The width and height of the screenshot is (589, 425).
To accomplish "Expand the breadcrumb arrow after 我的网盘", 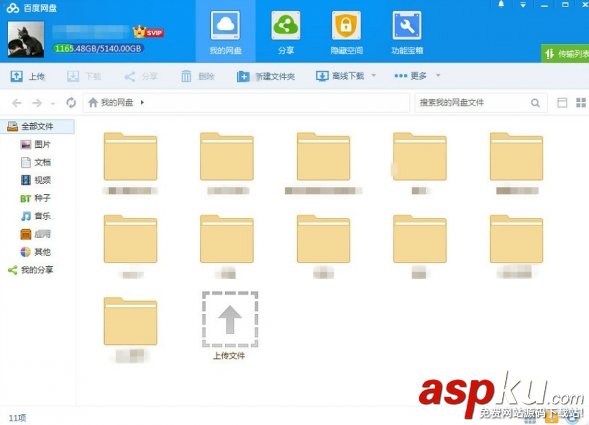I will [142, 102].
